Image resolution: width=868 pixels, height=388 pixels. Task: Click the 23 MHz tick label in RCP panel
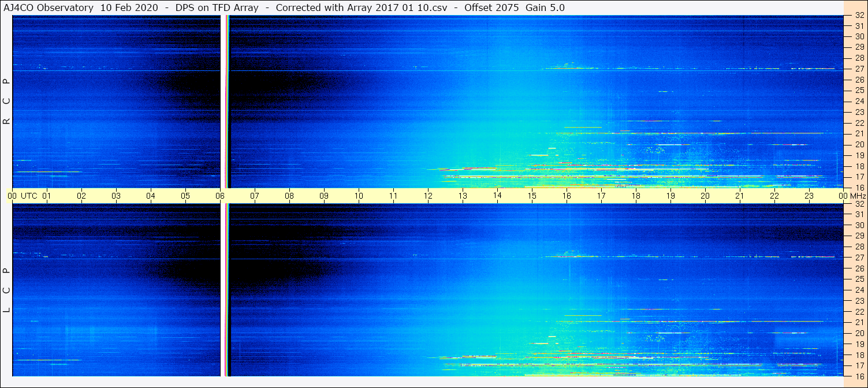click(x=859, y=112)
